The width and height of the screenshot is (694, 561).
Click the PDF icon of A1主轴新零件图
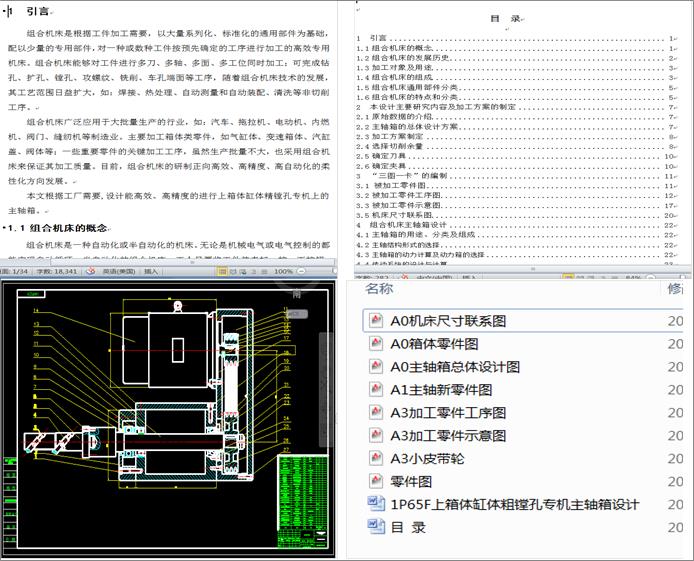(376, 389)
